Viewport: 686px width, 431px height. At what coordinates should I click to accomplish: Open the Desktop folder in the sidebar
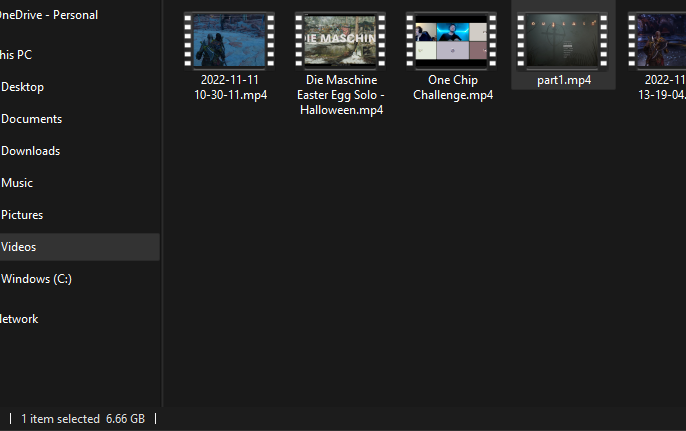click(23, 87)
